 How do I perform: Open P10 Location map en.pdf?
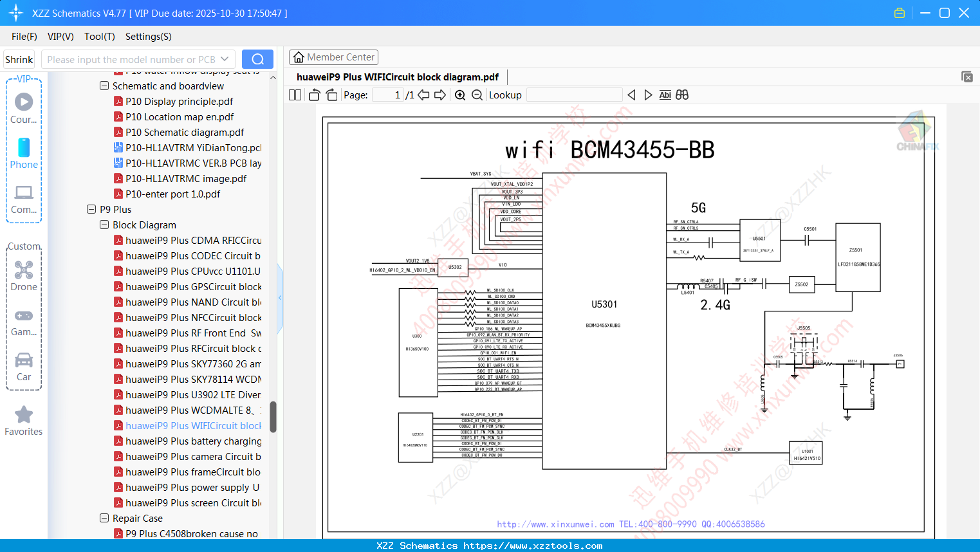[180, 116]
